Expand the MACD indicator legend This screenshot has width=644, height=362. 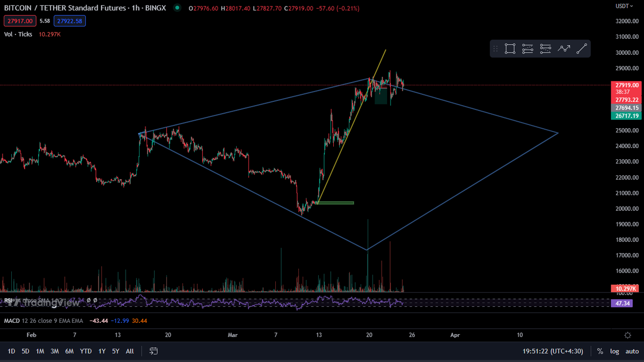[x=11, y=321]
